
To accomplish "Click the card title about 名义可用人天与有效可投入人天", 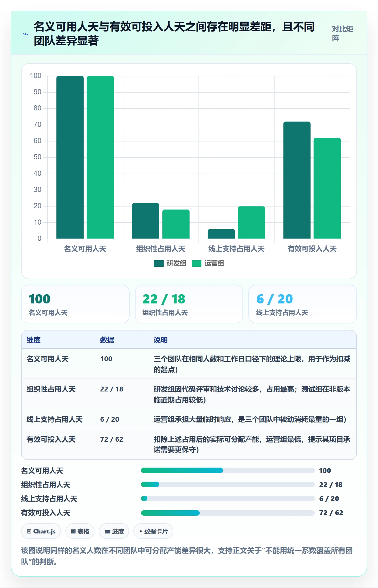I will point(174,34).
